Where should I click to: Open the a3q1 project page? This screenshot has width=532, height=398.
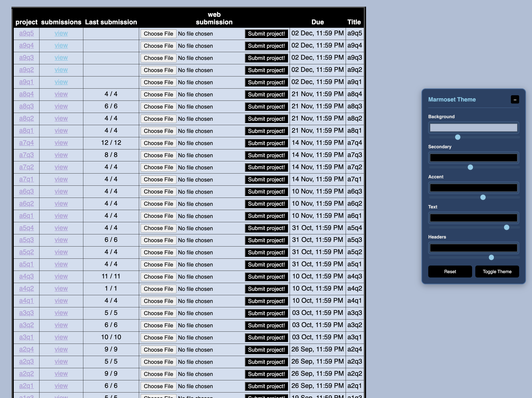coord(26,337)
